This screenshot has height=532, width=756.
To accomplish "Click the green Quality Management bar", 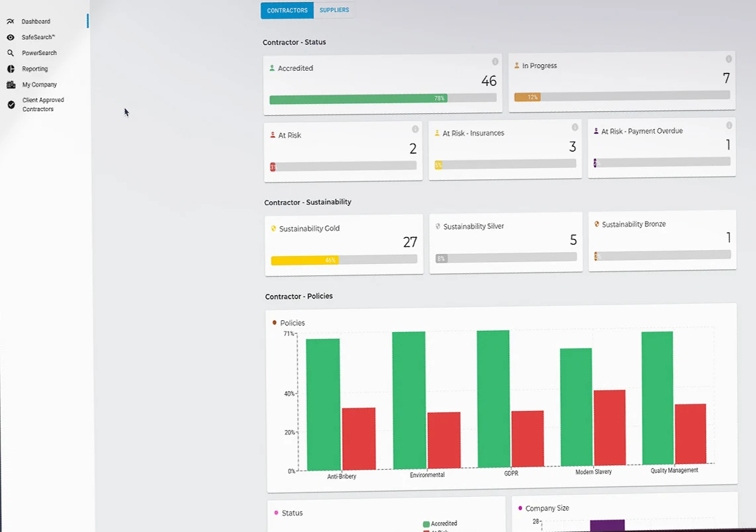I will [x=657, y=398].
